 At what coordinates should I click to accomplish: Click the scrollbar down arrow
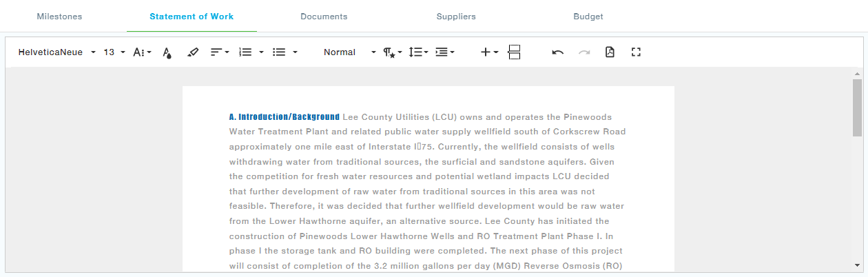pyautogui.click(x=857, y=265)
